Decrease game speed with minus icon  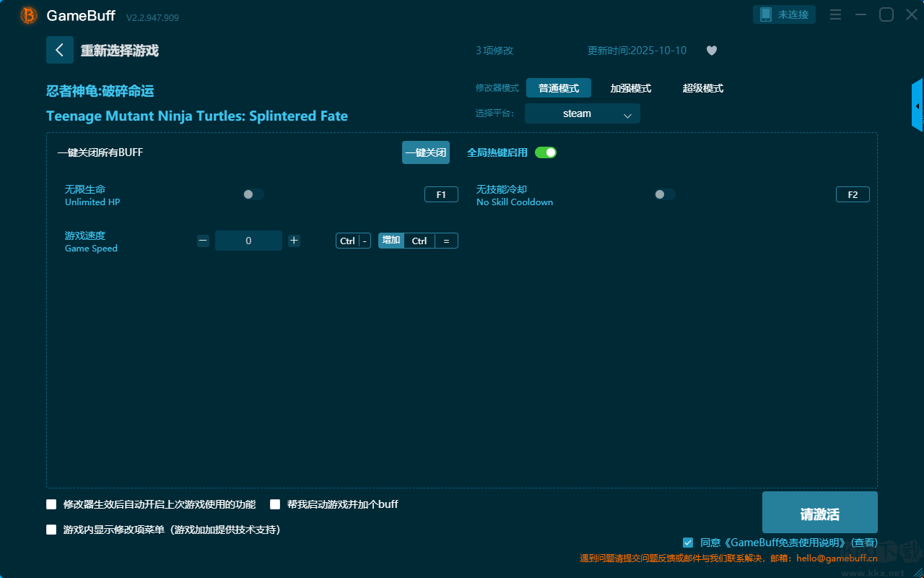203,241
